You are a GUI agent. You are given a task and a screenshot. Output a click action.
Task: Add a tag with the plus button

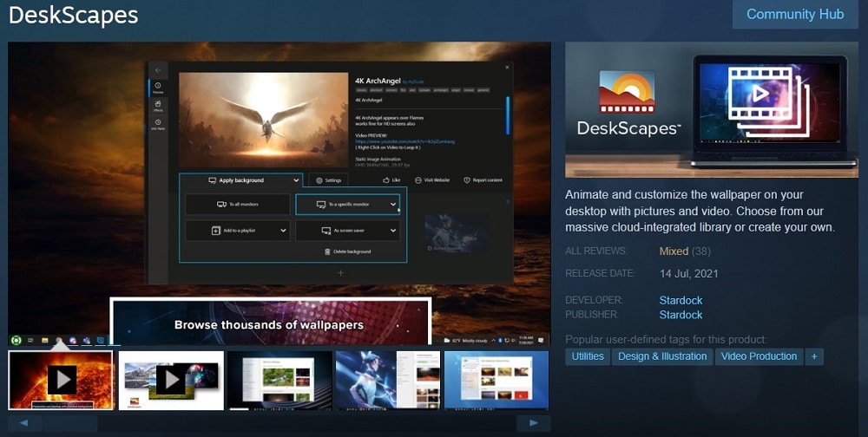click(814, 356)
